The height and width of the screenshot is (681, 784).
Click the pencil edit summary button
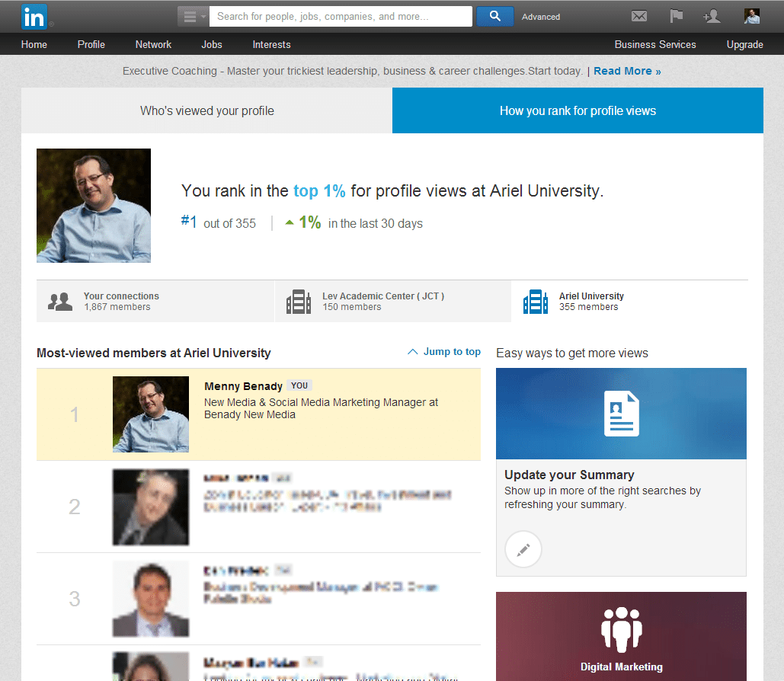coord(523,549)
